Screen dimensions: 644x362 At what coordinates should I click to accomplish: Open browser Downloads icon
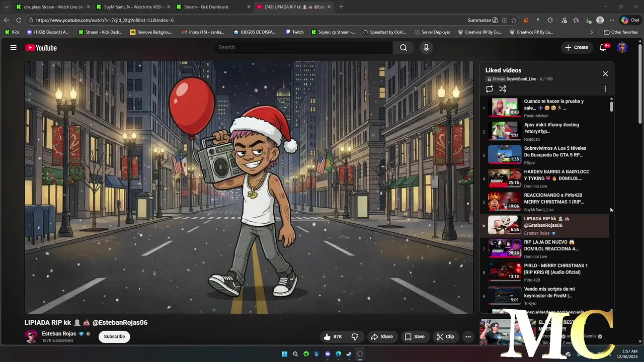[589, 20]
